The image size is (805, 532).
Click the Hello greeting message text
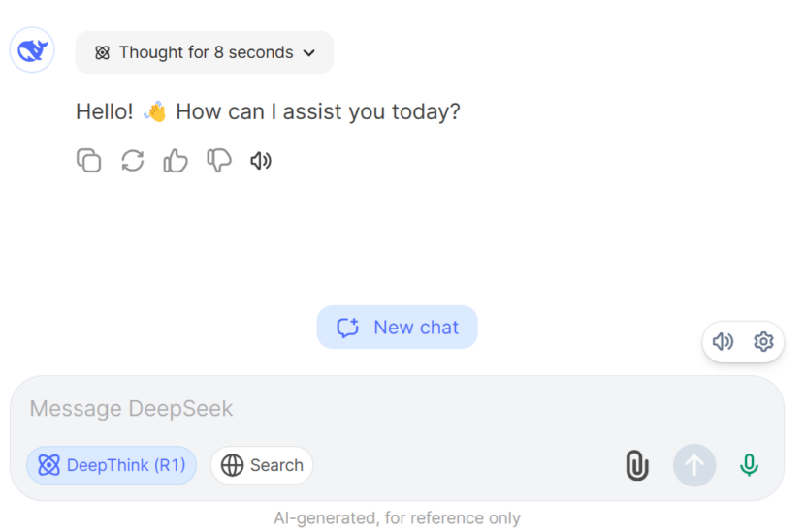(x=268, y=111)
